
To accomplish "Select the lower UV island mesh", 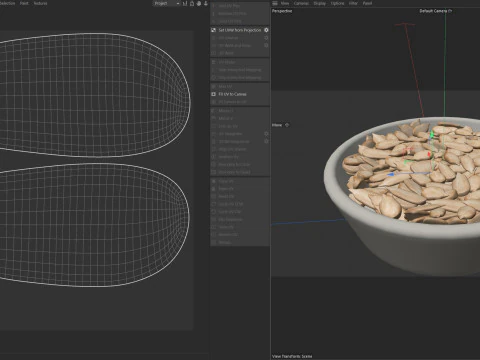I will coord(95,225).
